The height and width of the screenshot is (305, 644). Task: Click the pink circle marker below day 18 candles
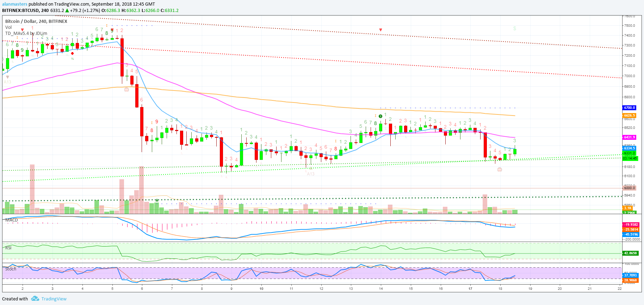500,169
